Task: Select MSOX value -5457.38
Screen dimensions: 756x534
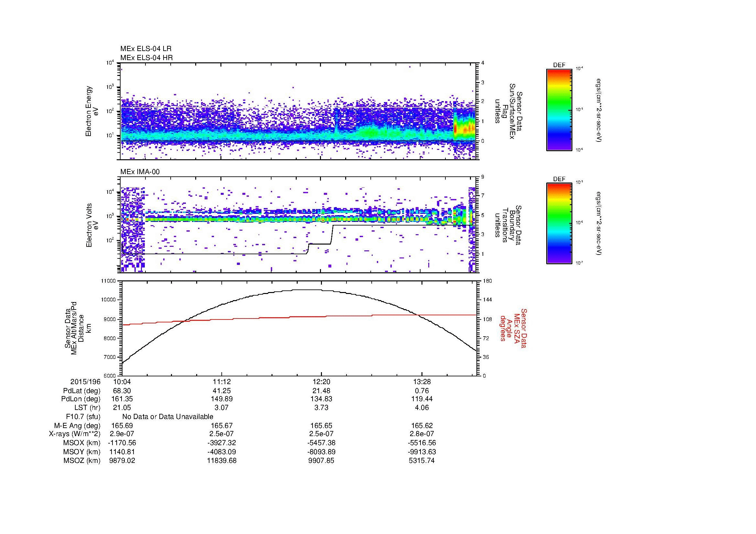Action: point(321,443)
